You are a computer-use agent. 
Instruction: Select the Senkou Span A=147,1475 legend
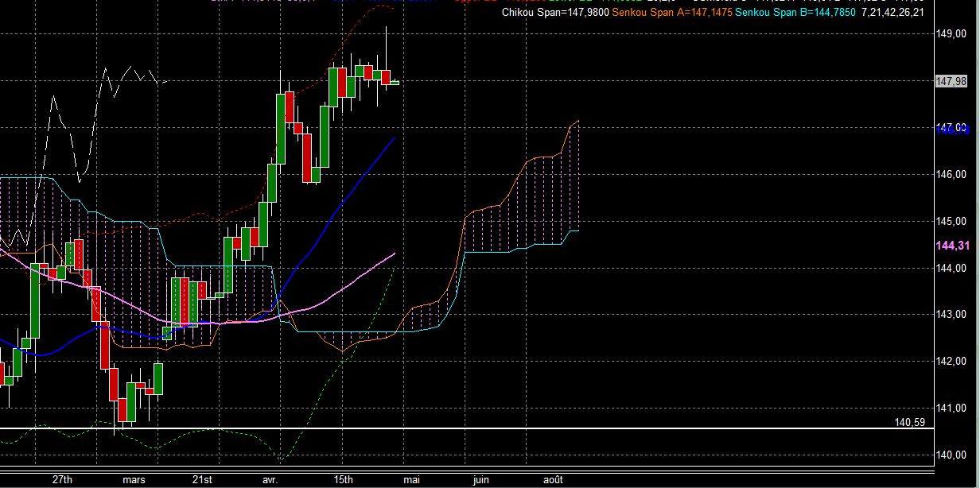pos(671,12)
